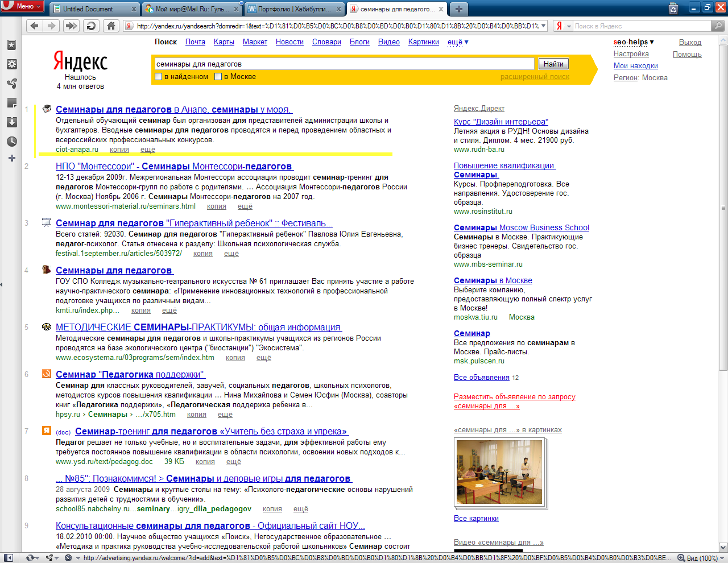728x563 pixels.
Task: Open the Настройка settings link
Action: click(631, 54)
